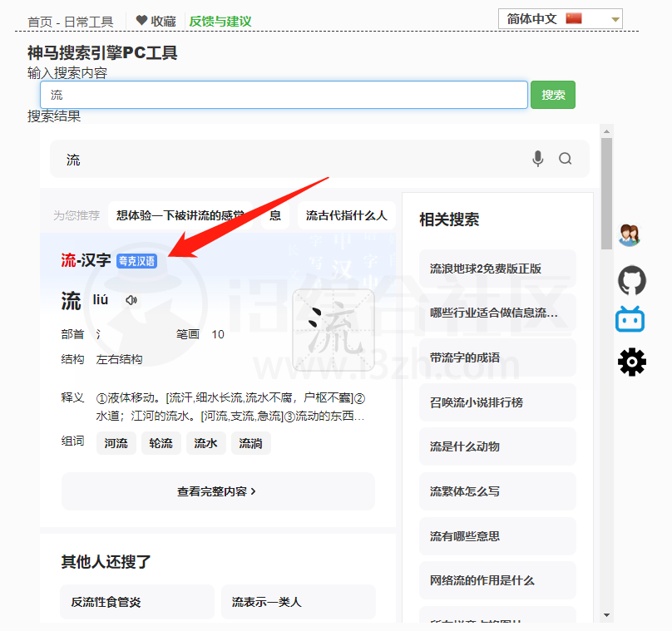Open related search 流有哪些意思
This screenshot has width=672, height=631.
pos(497,536)
